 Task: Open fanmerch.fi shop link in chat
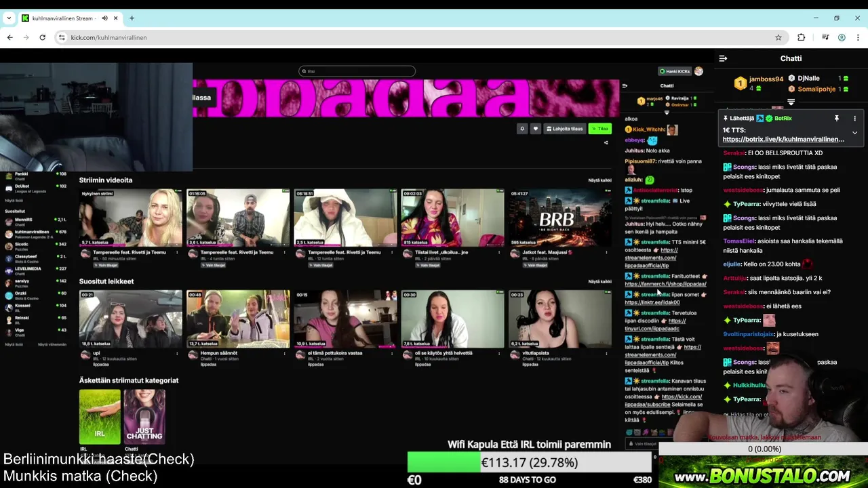pos(665,284)
